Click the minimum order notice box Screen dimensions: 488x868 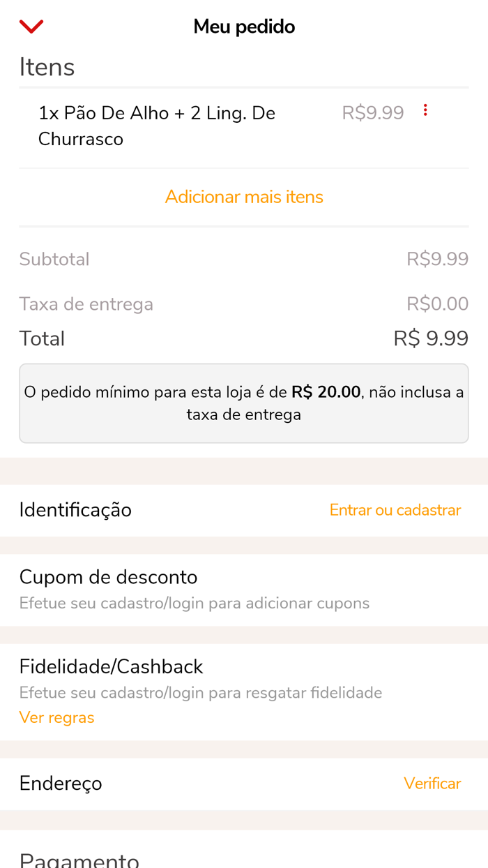point(244,403)
